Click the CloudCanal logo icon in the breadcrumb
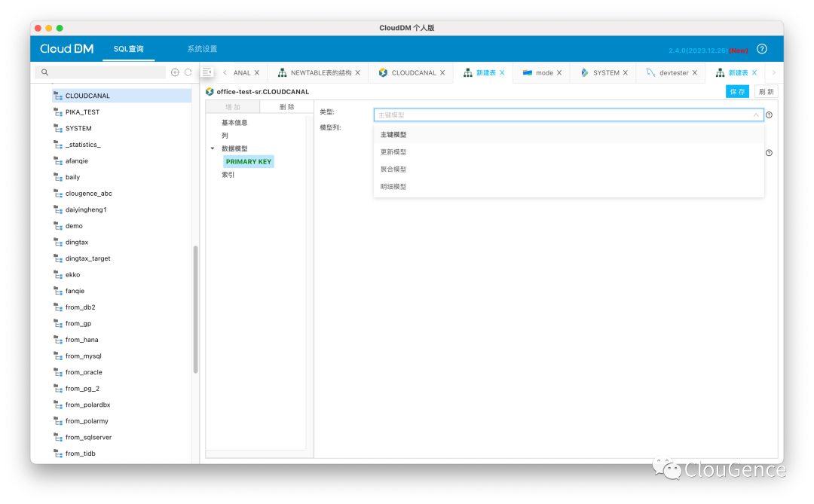814x504 pixels. tap(210, 92)
